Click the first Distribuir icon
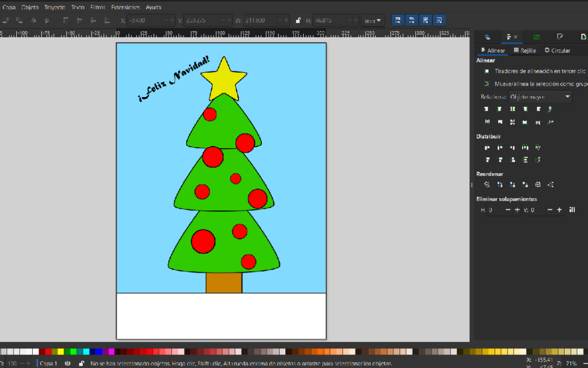This screenshot has height=368, width=588. [x=487, y=147]
